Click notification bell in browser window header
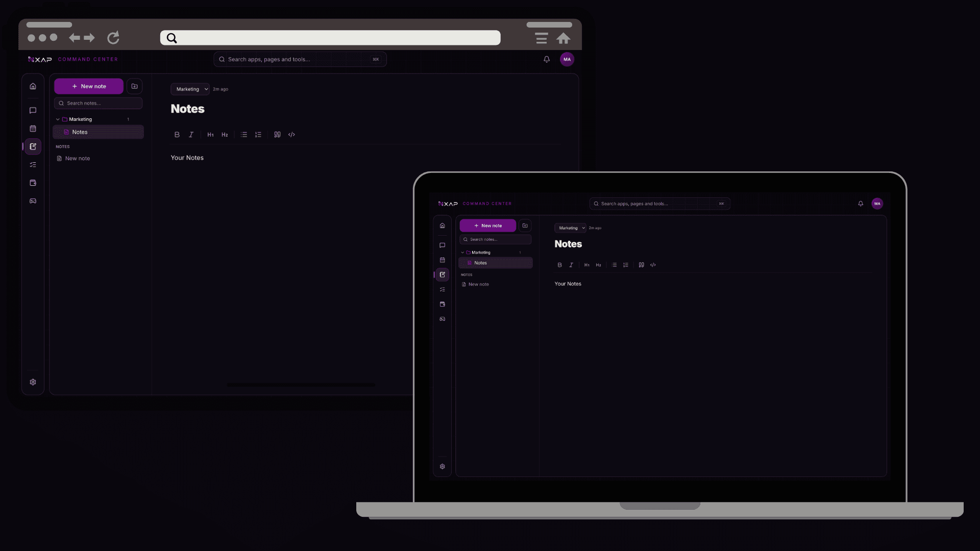980x551 pixels. point(547,59)
